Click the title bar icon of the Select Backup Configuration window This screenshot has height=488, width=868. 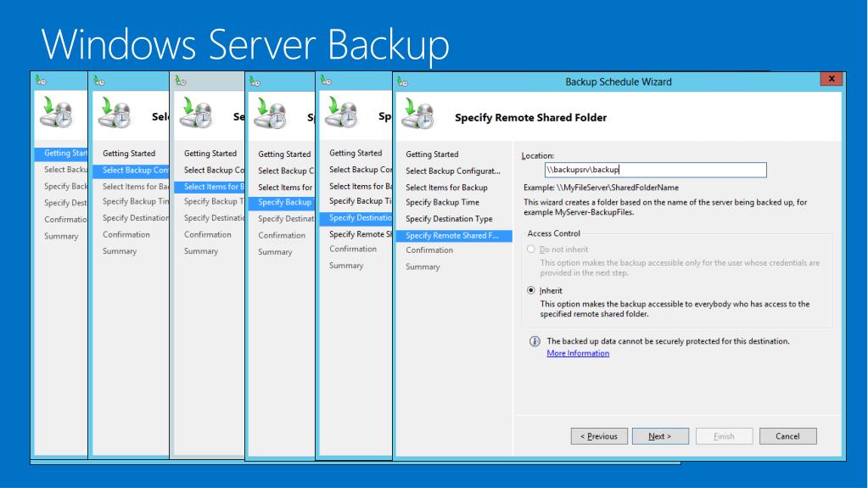pyautogui.click(x=99, y=81)
